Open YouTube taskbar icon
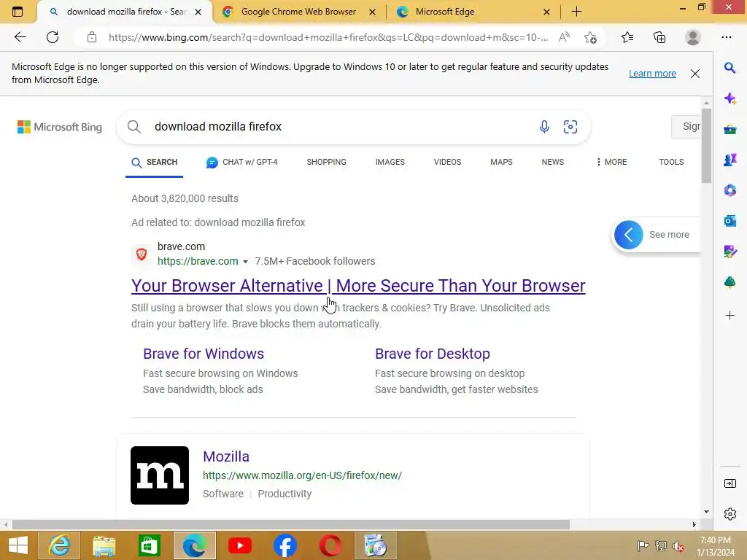Viewport: 747px width, 560px height. point(239,545)
